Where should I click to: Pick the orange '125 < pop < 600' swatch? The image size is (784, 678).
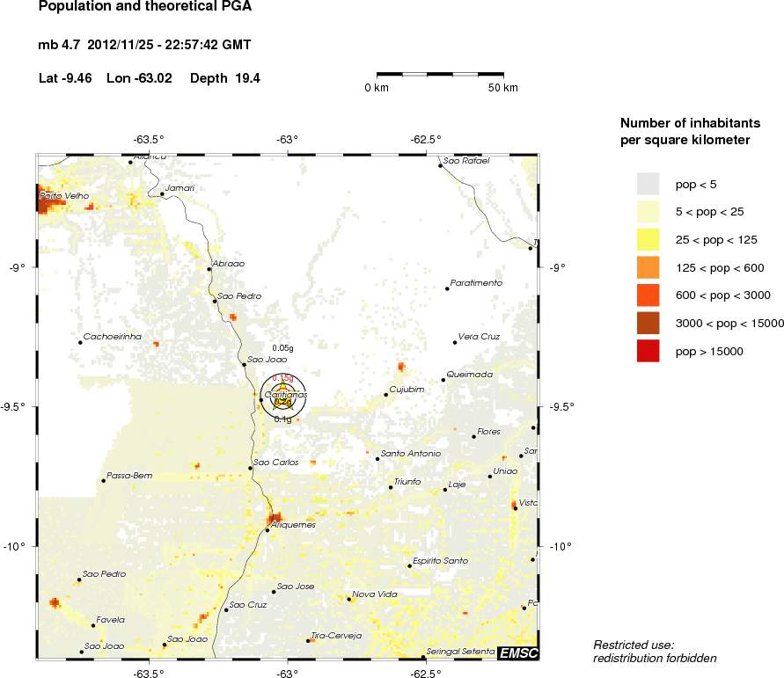click(x=648, y=267)
